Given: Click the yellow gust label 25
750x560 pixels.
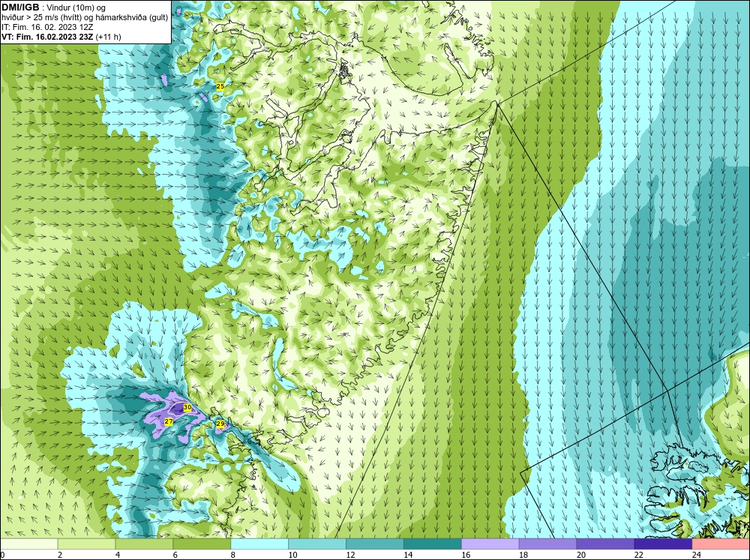Looking at the screenshot, I should coord(220,86).
